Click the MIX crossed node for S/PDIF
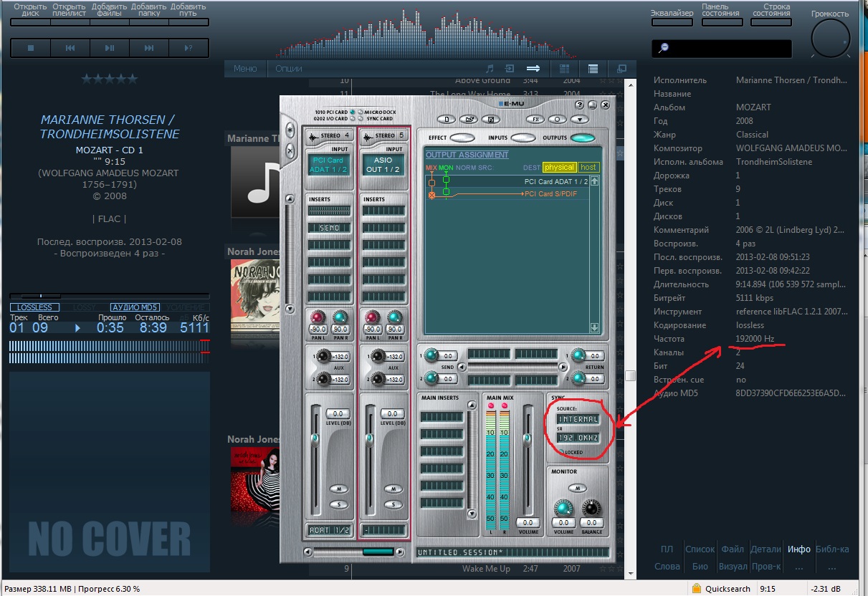The height and width of the screenshot is (596, 868). tap(431, 195)
